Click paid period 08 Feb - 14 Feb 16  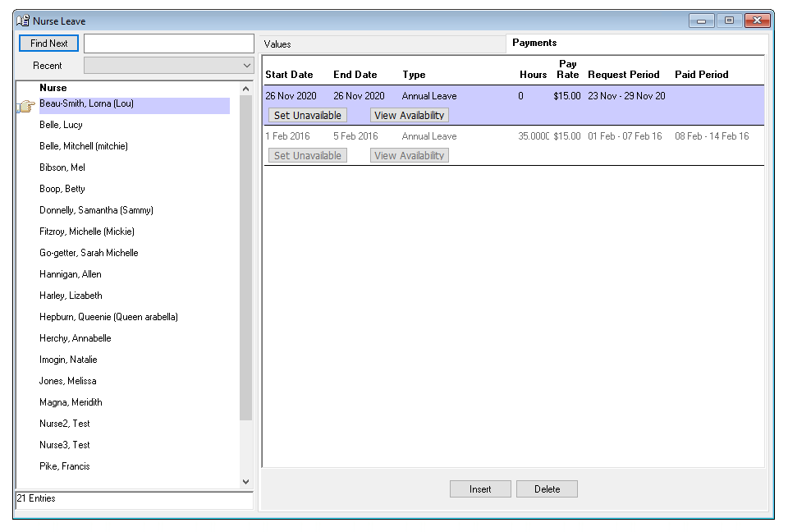pyautogui.click(x=712, y=136)
